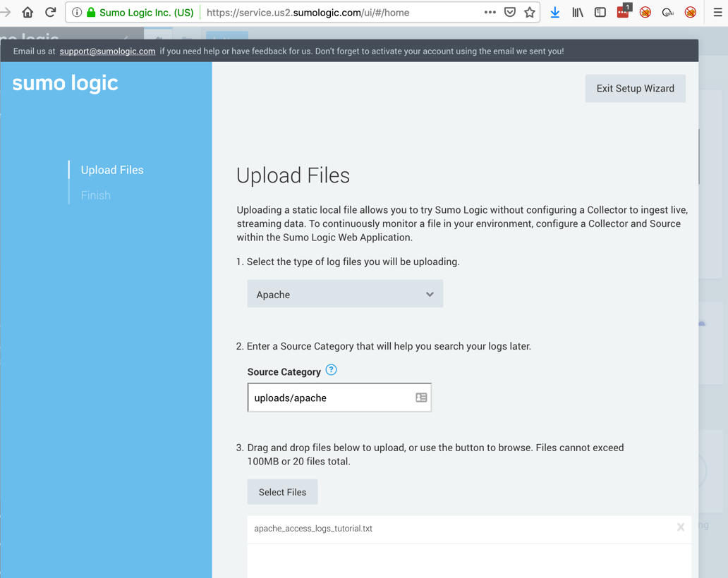
Task: Remove the apache_access_logs_tutorial.txt file
Action: 680,527
